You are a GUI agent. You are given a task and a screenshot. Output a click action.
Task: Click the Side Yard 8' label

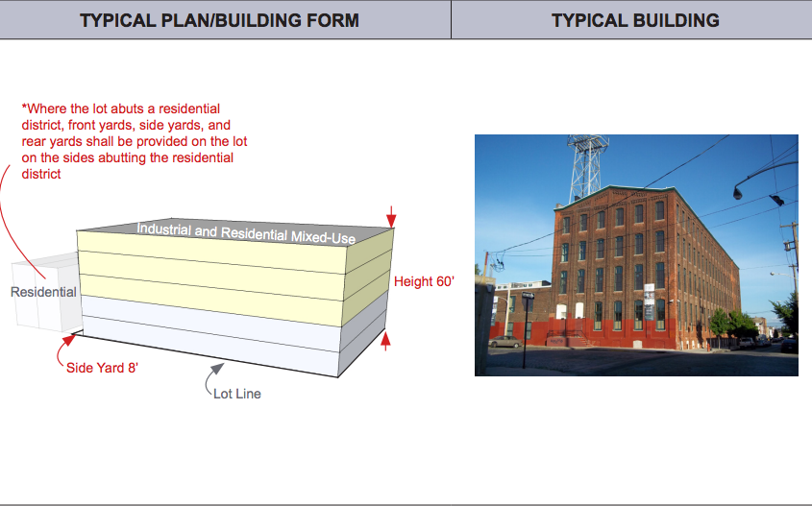coord(109,368)
